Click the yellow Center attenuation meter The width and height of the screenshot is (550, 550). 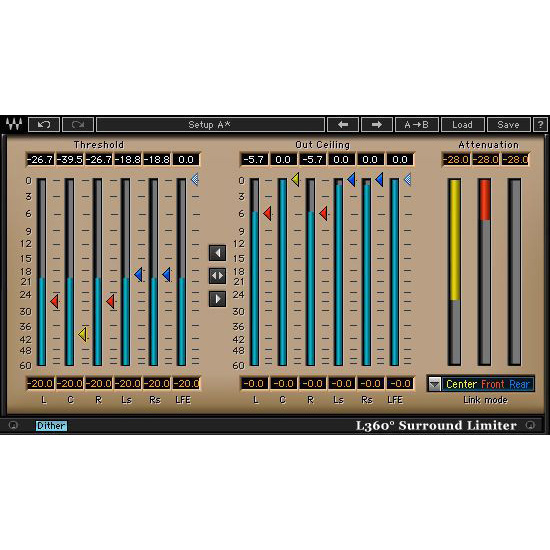pyautogui.click(x=455, y=272)
